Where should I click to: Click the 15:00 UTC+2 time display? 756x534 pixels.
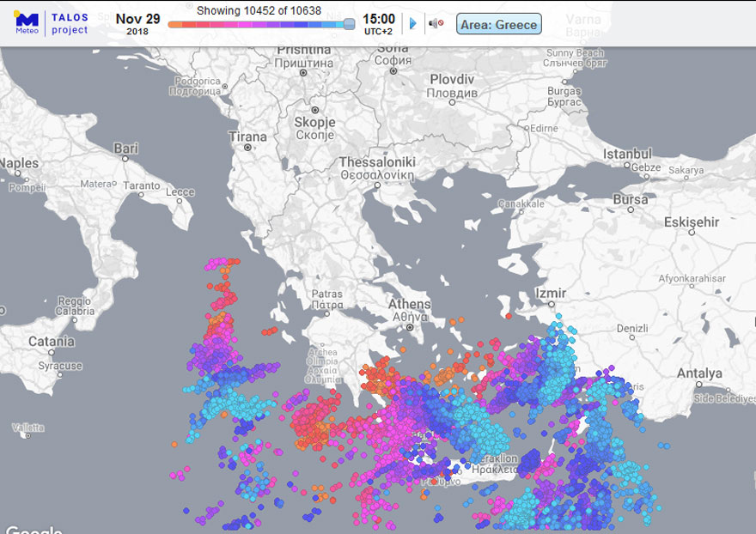(x=379, y=23)
